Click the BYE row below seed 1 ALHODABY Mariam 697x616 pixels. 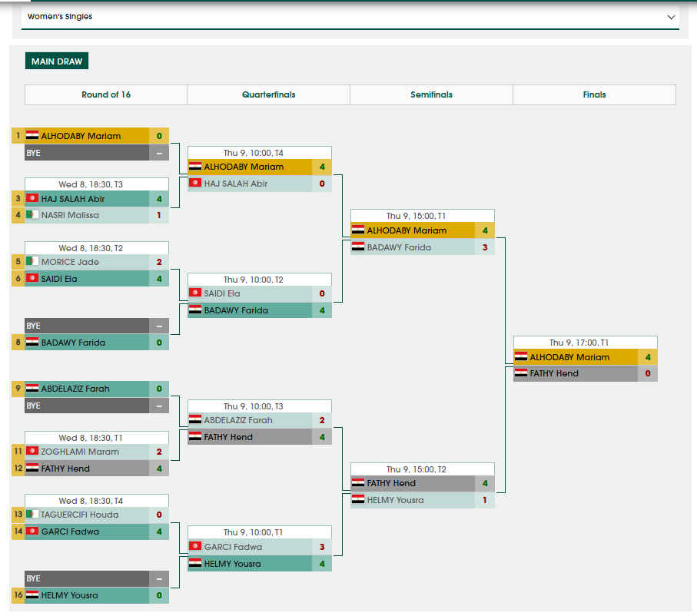tap(97, 152)
